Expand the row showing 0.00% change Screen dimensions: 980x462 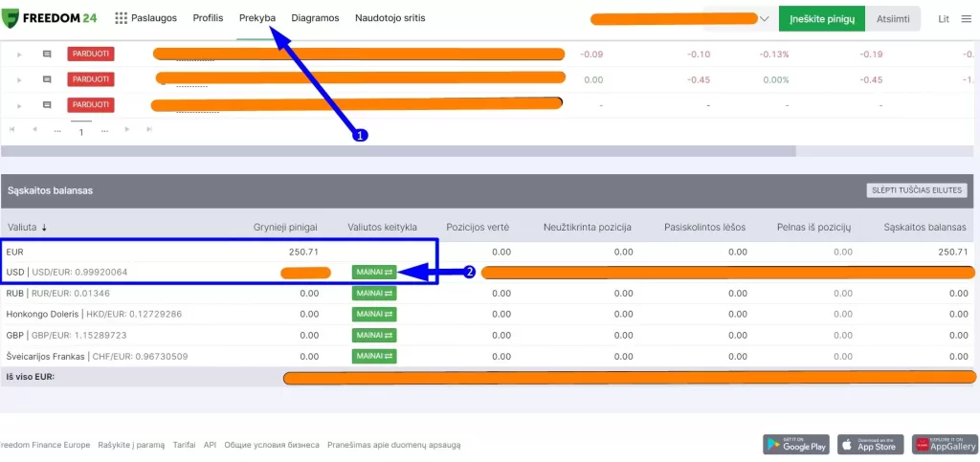19,80
